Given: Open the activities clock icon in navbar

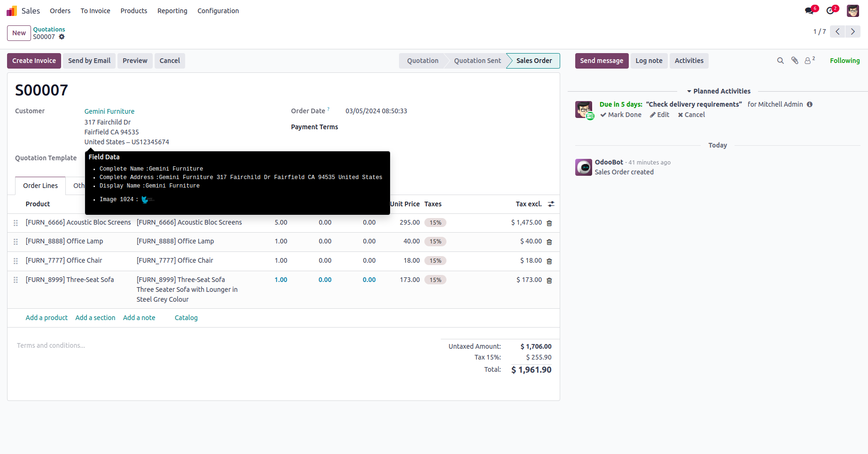Looking at the screenshot, I should point(830,11).
